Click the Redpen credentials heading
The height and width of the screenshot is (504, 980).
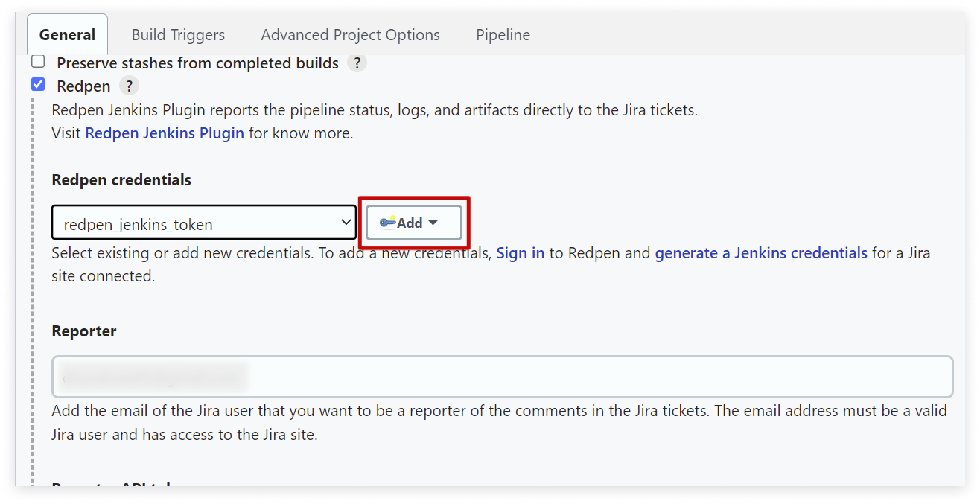point(121,180)
